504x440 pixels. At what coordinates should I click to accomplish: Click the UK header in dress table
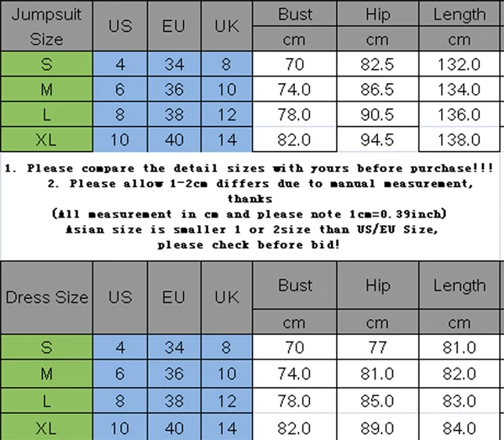pyautogui.click(x=227, y=297)
